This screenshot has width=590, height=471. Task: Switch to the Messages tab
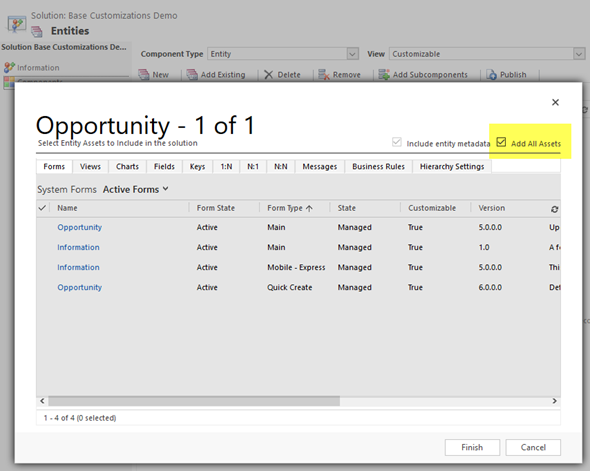coord(320,166)
